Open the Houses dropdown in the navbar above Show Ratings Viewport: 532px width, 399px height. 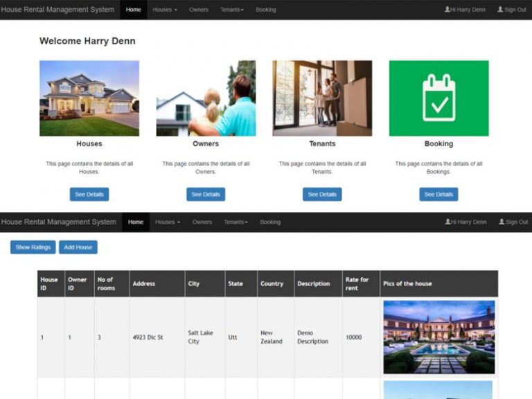tap(168, 222)
